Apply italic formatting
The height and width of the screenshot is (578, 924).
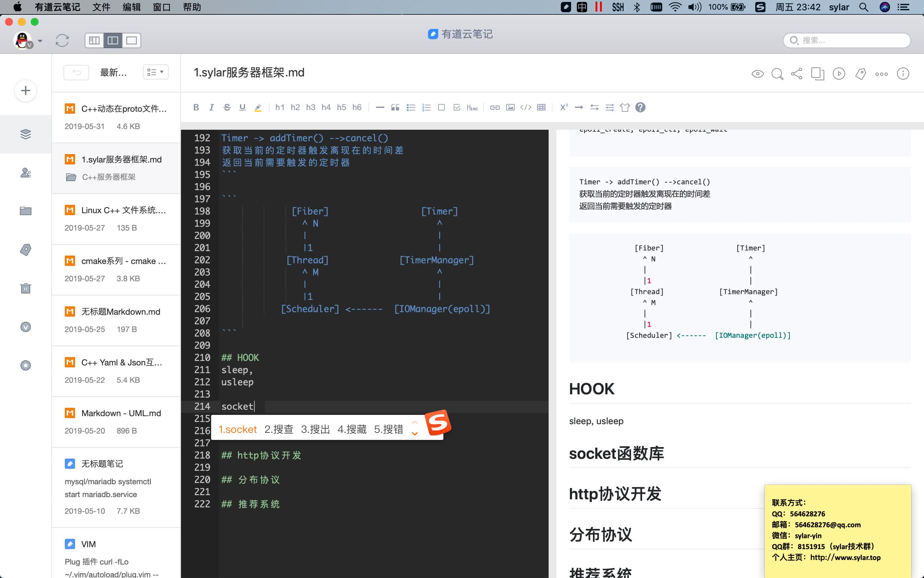pyautogui.click(x=211, y=108)
